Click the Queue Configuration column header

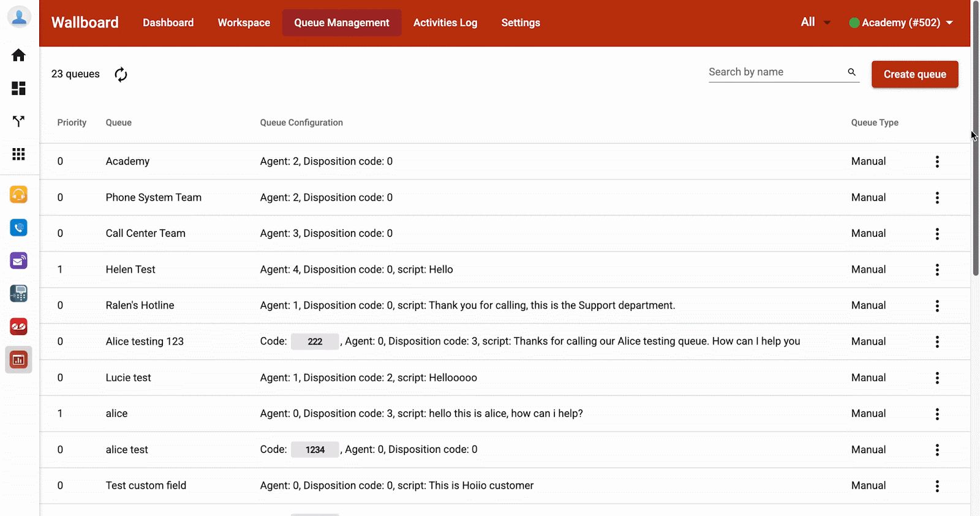tap(301, 122)
